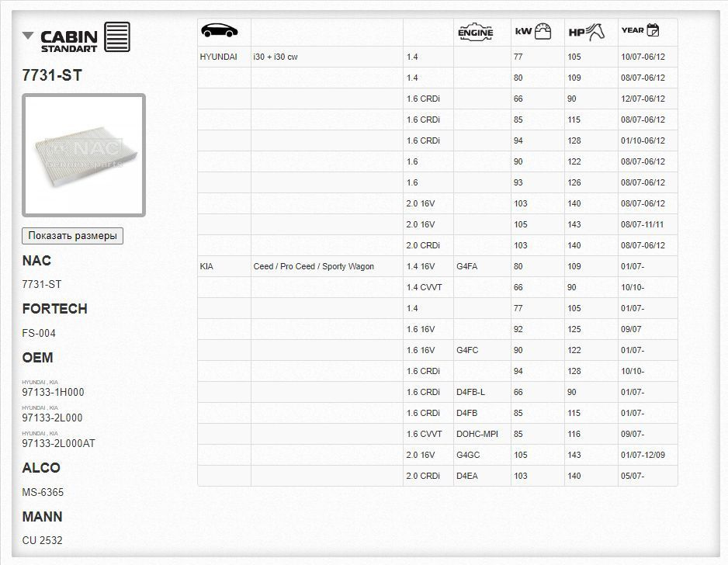Click the FORTECH brand heading
The width and height of the screenshot is (728, 565).
(55, 309)
